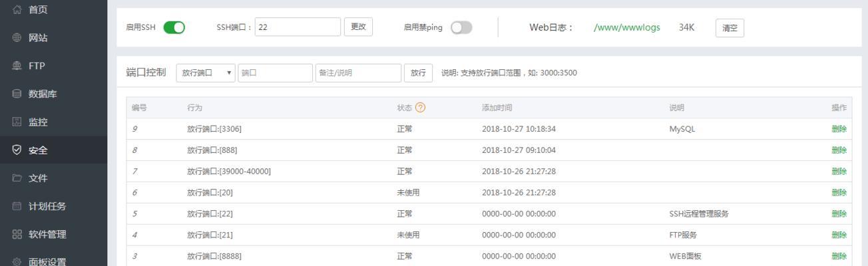This screenshot has width=868, height=266.
Task: Click the grid icon beside 软件管理
Action: pyautogui.click(x=17, y=234)
